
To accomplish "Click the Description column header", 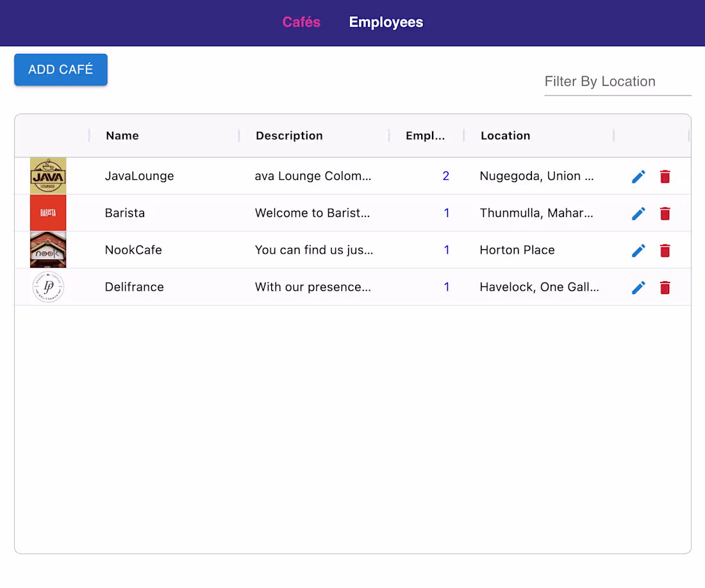I will click(289, 136).
